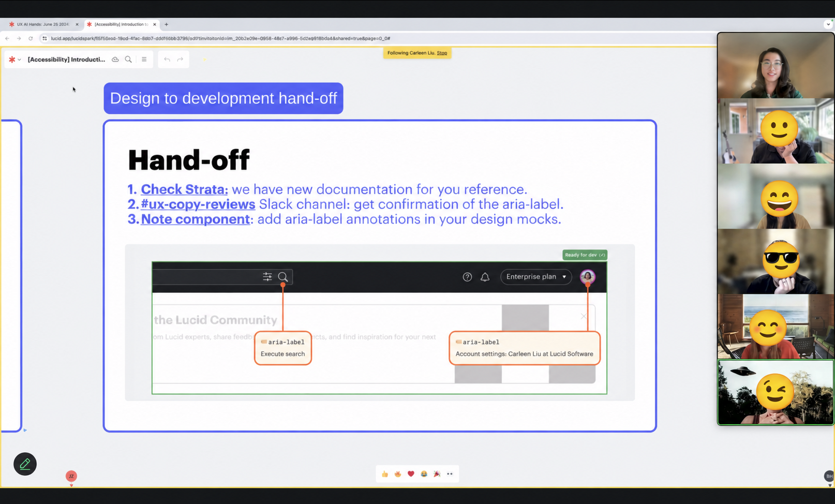
Task: Click the Ready for dev badge
Action: (x=585, y=255)
